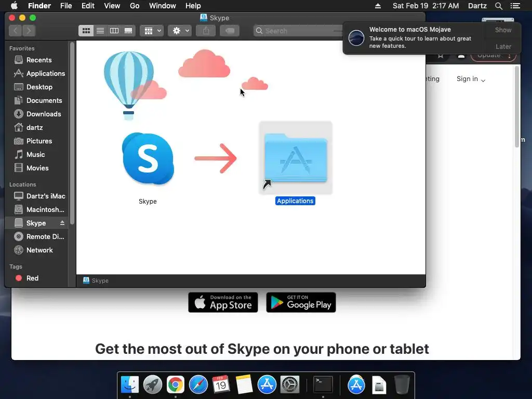
Task: Open the Apple menu
Action: point(14,6)
